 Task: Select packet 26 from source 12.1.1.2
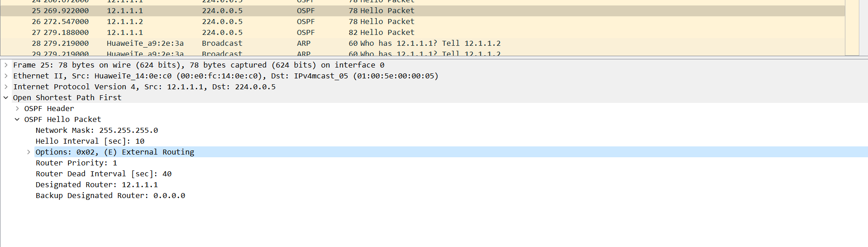tap(422, 22)
